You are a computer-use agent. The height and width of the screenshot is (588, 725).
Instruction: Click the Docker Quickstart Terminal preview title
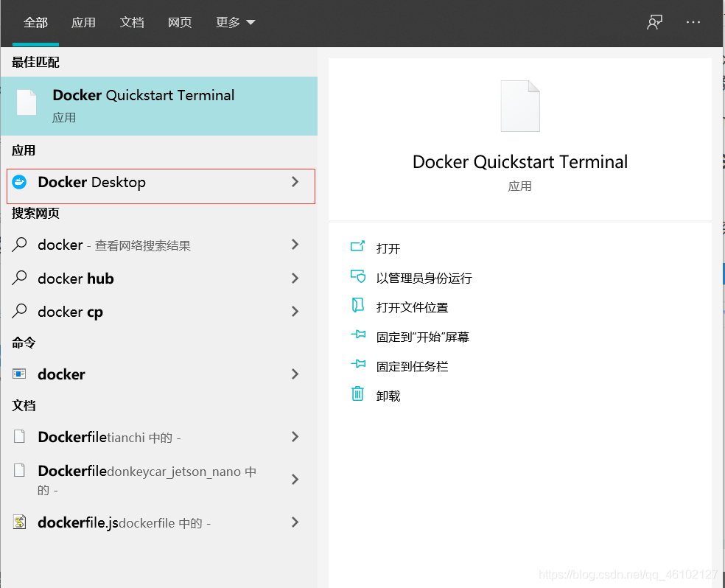(x=519, y=162)
